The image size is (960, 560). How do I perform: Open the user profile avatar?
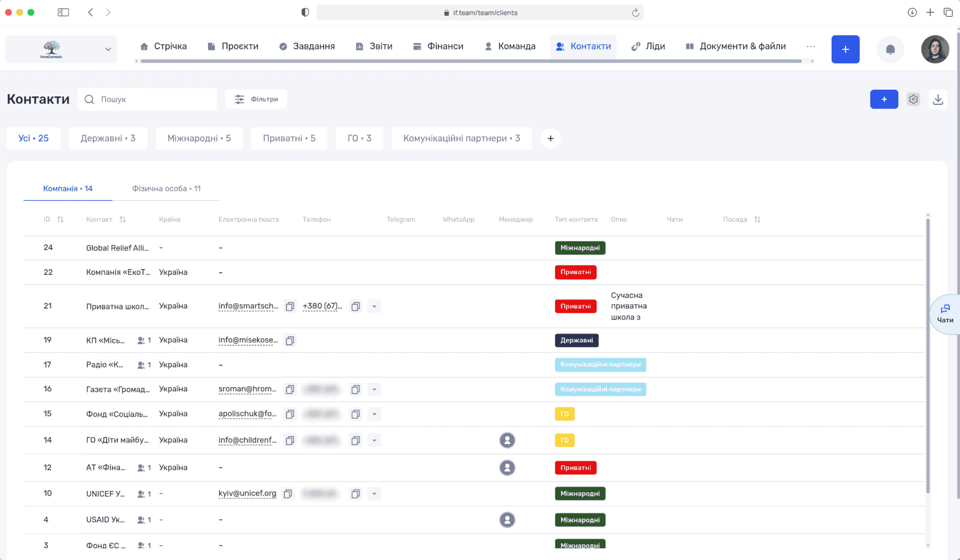tap(935, 49)
